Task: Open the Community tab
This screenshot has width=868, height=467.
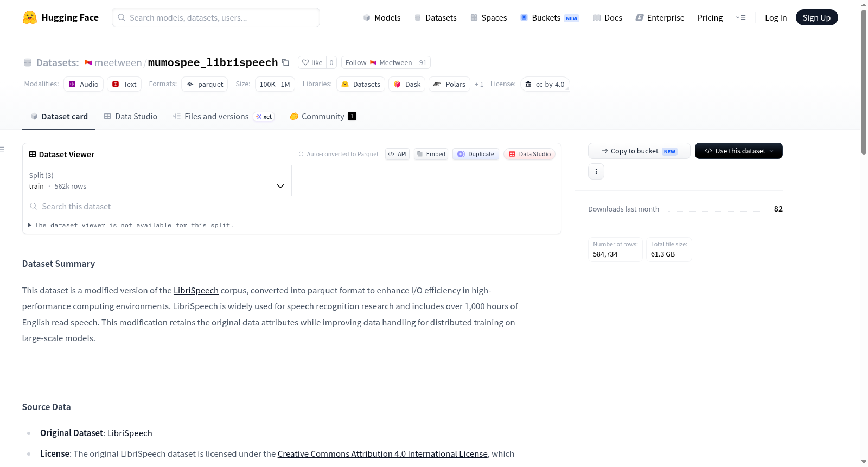Action: pos(323,116)
